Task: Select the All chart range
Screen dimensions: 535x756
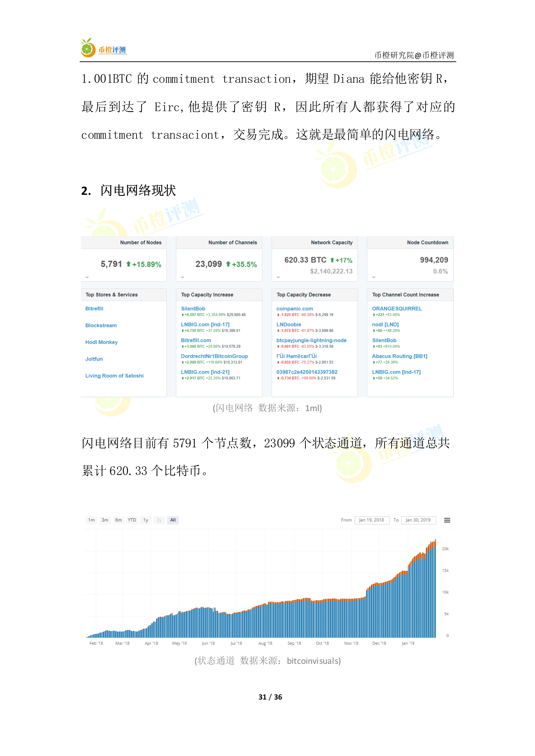Action: 173,520
